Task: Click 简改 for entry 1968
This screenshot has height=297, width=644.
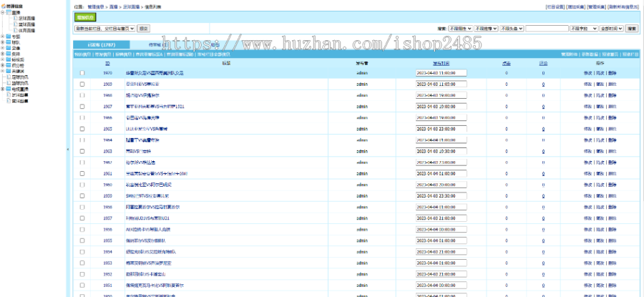Action: click(600, 95)
